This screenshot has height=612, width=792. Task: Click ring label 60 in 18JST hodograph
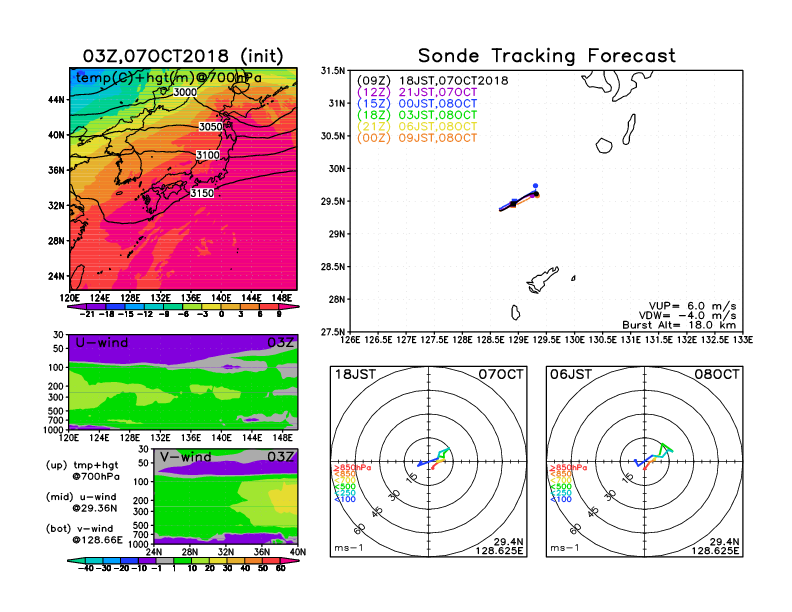pyautogui.click(x=360, y=529)
